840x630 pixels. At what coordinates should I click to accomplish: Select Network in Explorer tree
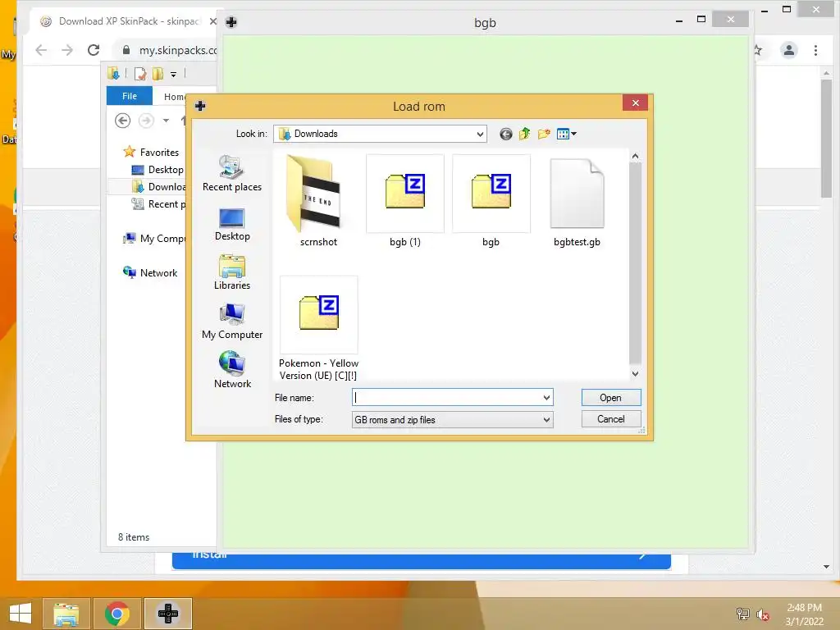point(151,272)
